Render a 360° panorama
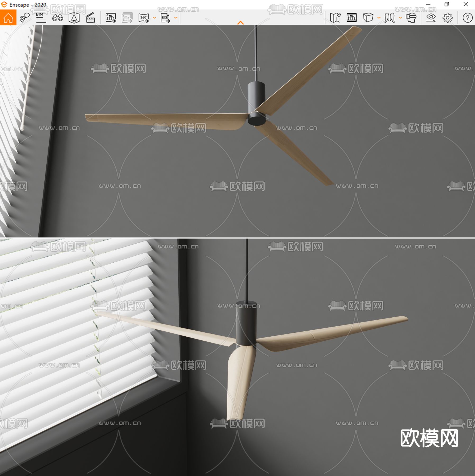475x476 pixels. coord(144,18)
